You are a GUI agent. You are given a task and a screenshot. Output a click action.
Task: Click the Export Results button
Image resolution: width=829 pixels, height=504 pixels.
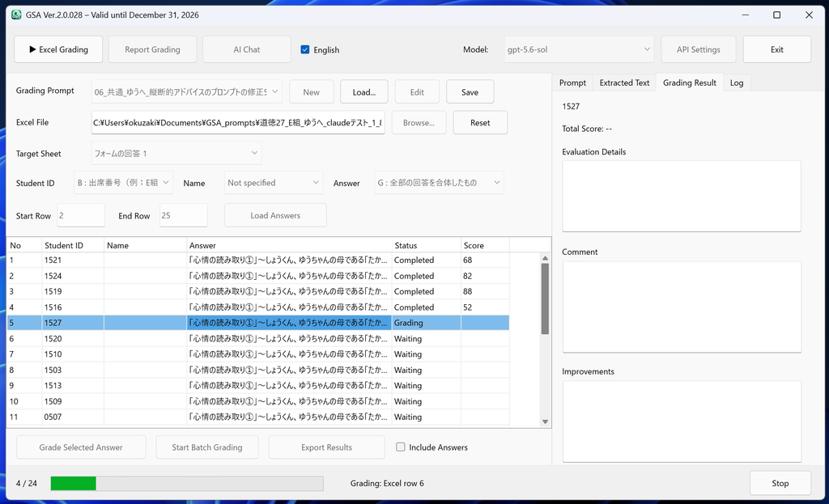(327, 447)
